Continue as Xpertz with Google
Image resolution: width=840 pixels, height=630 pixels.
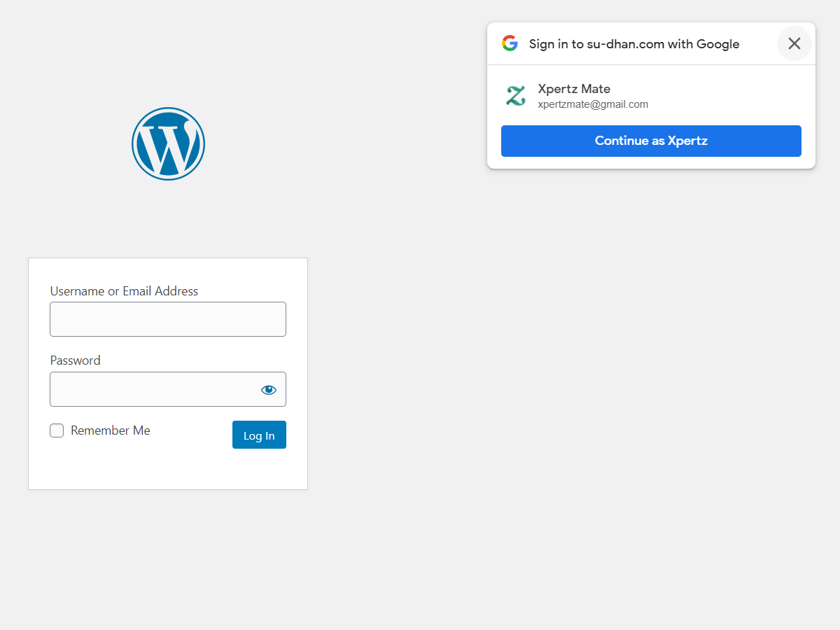[651, 141]
